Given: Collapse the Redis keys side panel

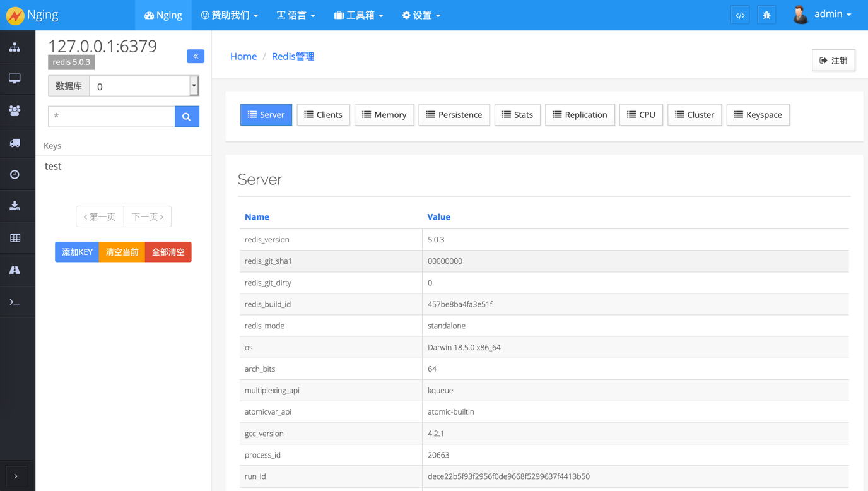Looking at the screenshot, I should [196, 56].
